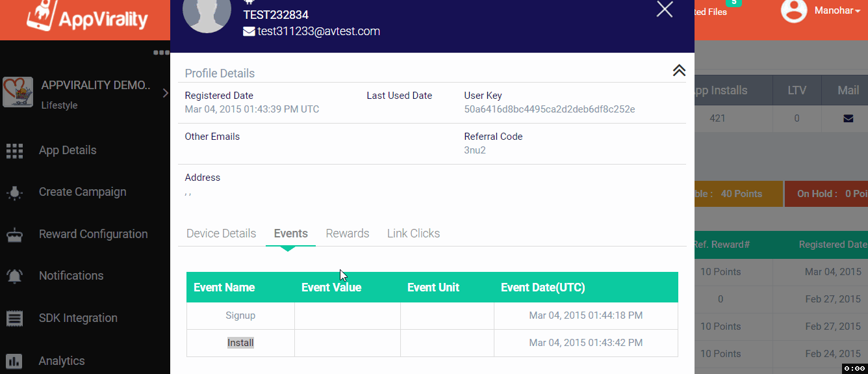Screen dimensions: 868x374
Task: Switch to the Rewards tab
Action: (x=348, y=234)
